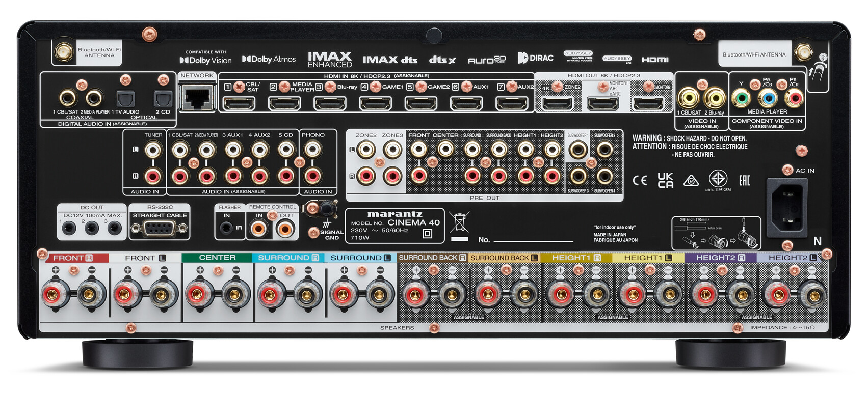Select the green Y component video jack

click(741, 98)
